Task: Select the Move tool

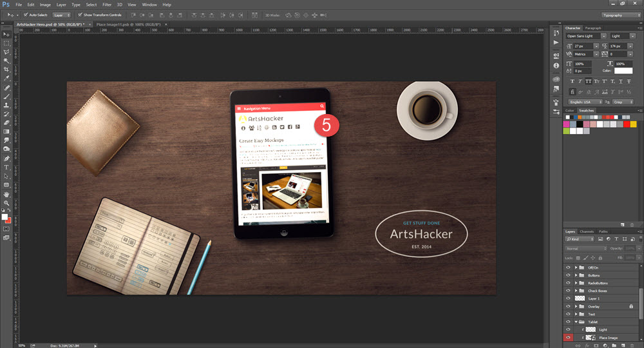Action: pos(6,35)
